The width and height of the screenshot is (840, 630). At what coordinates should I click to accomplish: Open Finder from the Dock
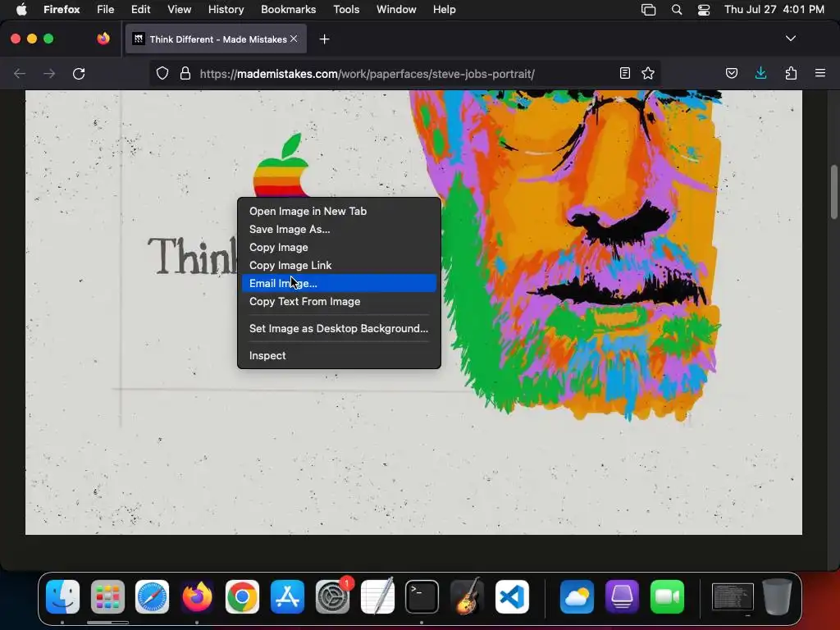(x=62, y=596)
